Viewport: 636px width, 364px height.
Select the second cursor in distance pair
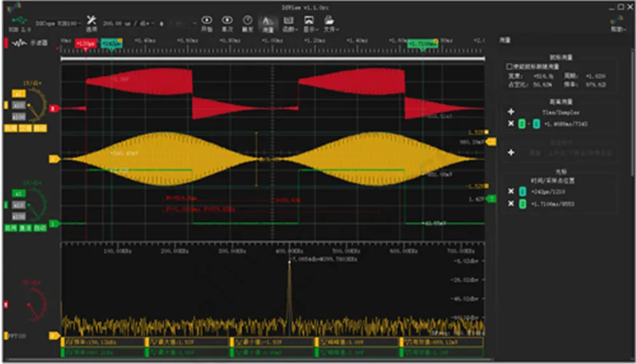click(x=536, y=124)
